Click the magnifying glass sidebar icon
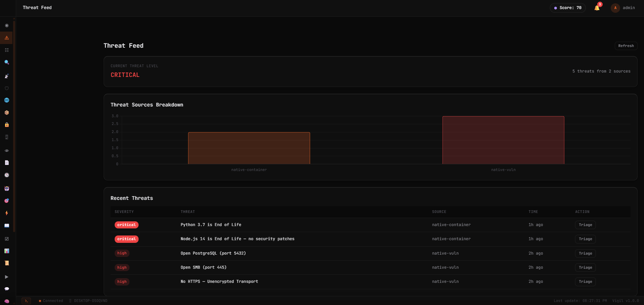 point(7,62)
